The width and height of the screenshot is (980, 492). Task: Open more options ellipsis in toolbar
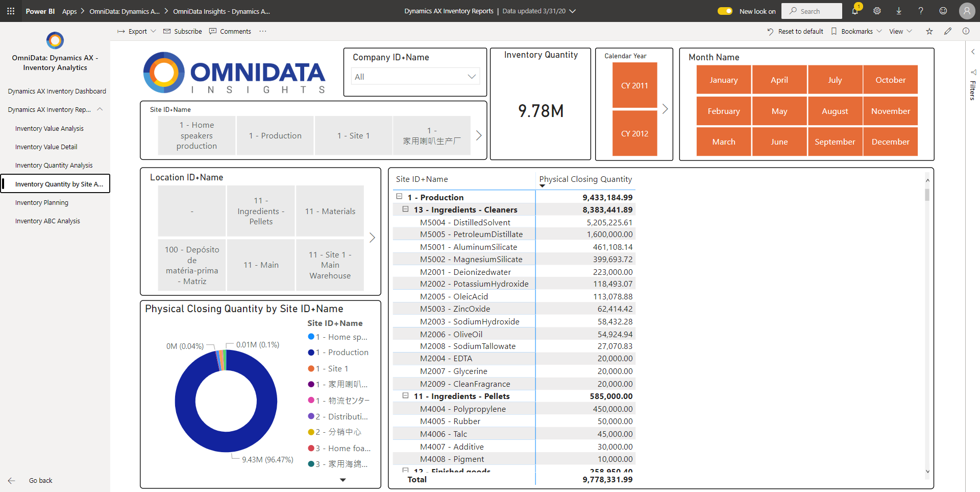[262, 31]
